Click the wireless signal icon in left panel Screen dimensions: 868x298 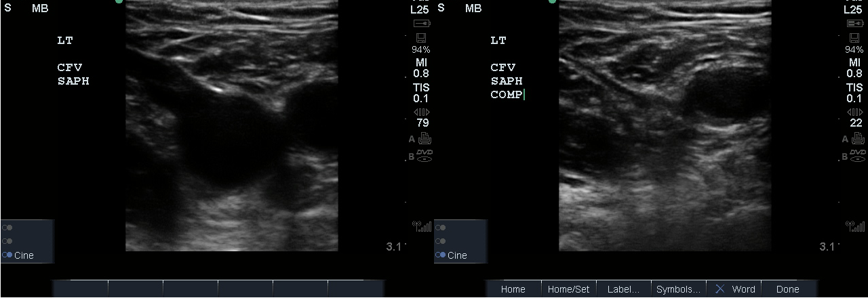tap(421, 226)
